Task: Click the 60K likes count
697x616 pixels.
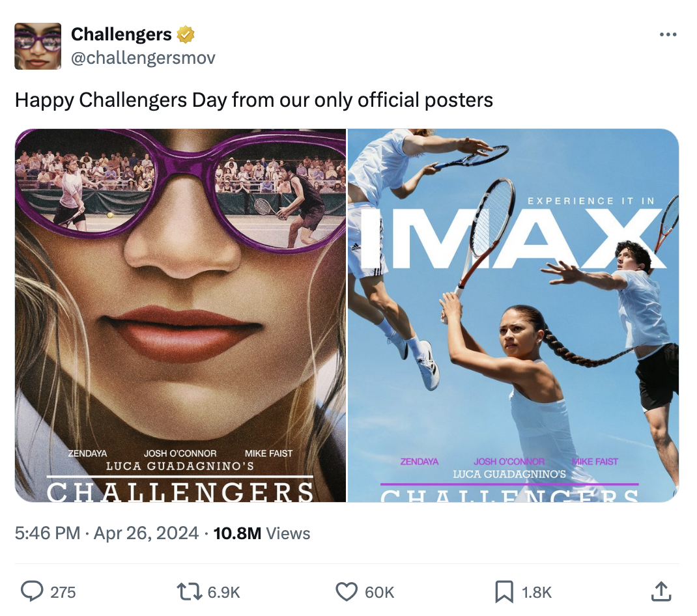Action: 379,593
